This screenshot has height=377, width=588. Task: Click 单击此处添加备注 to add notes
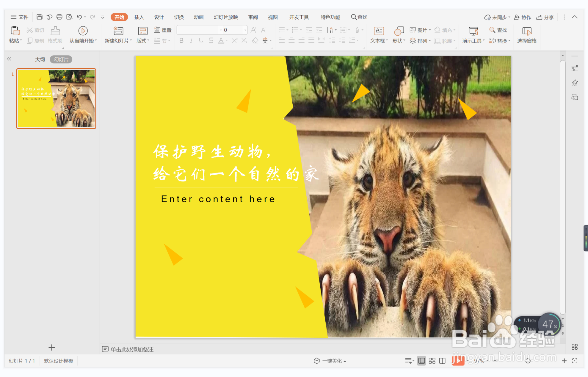(132, 349)
